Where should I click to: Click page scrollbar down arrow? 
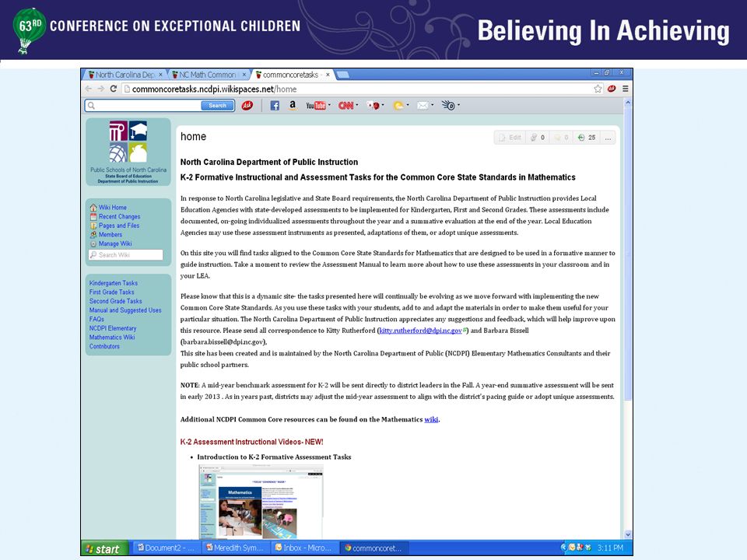[x=628, y=535]
